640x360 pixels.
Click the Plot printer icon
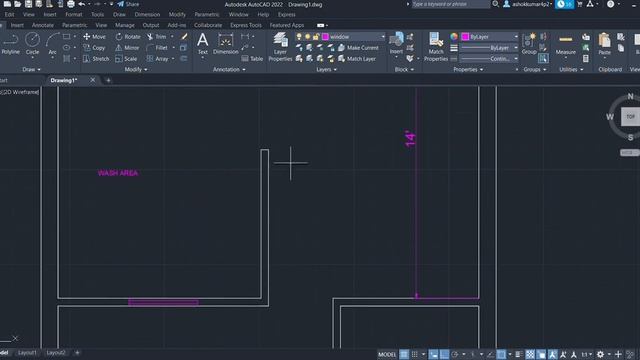coord(71,4)
